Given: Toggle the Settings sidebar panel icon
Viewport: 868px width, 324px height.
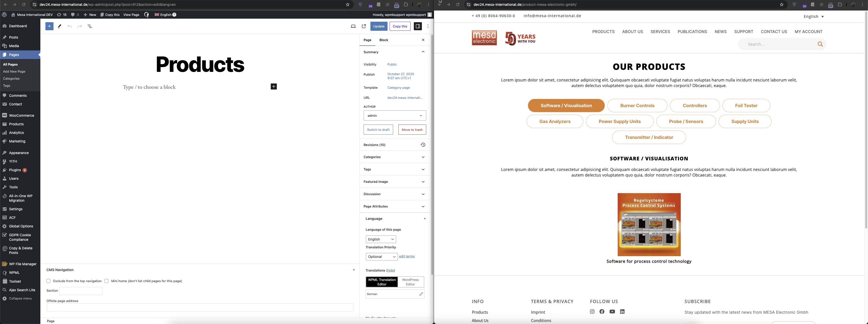Looking at the screenshot, I should (418, 26).
